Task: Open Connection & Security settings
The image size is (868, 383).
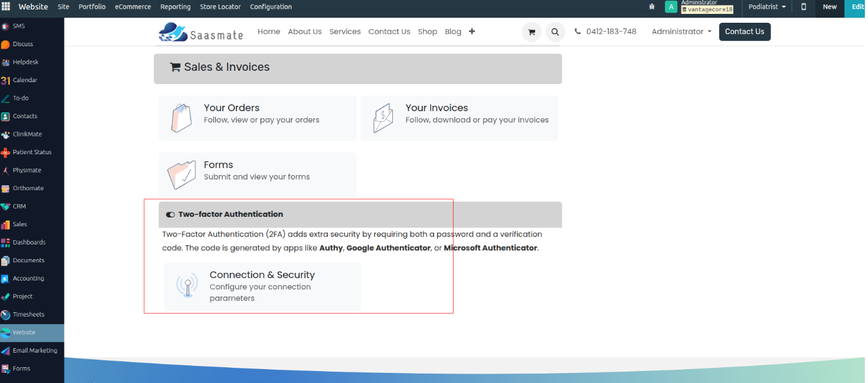Action: [262, 286]
